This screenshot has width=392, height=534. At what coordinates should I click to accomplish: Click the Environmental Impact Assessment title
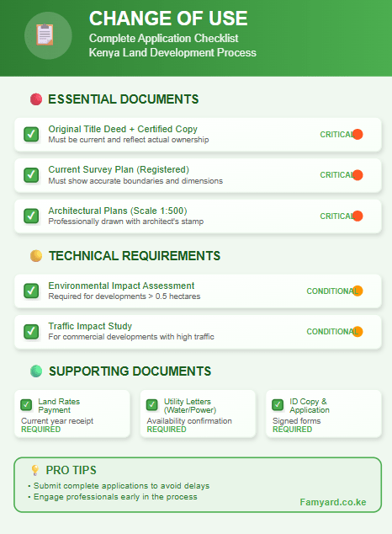121,286
